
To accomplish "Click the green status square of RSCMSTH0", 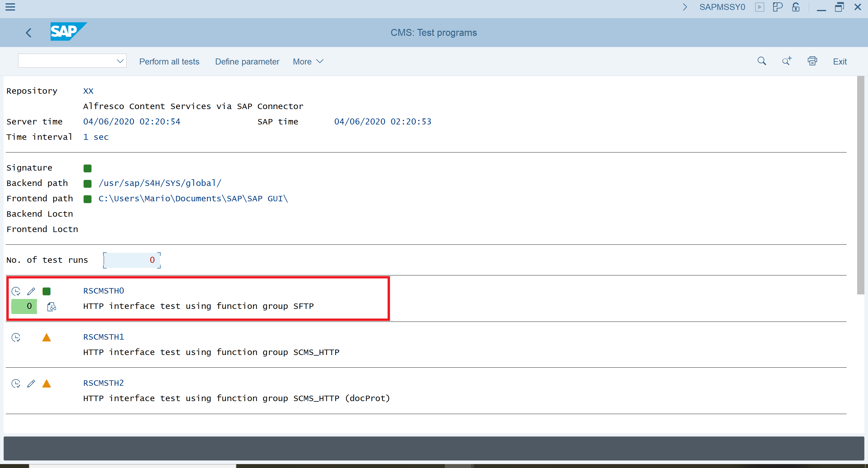I will coord(46,291).
